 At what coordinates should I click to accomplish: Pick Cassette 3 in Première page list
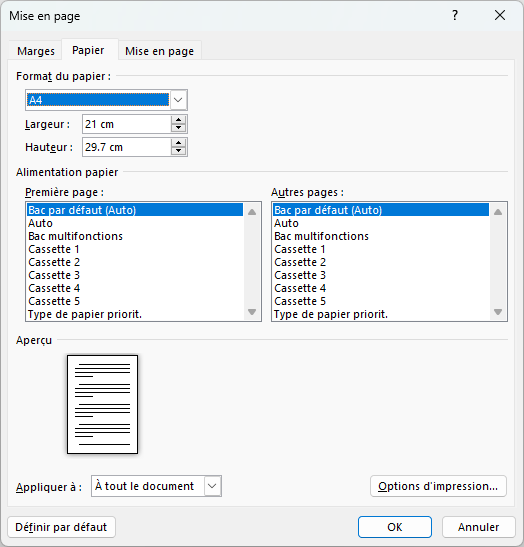coord(135,275)
